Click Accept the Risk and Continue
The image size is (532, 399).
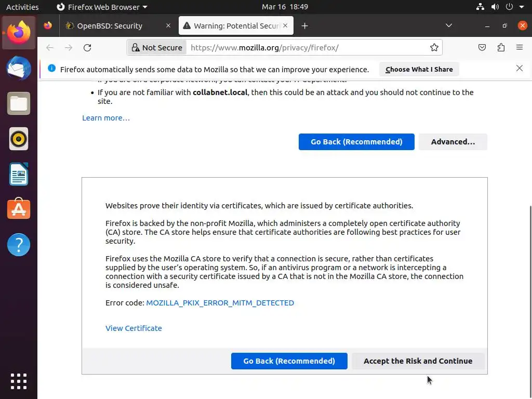pyautogui.click(x=418, y=361)
